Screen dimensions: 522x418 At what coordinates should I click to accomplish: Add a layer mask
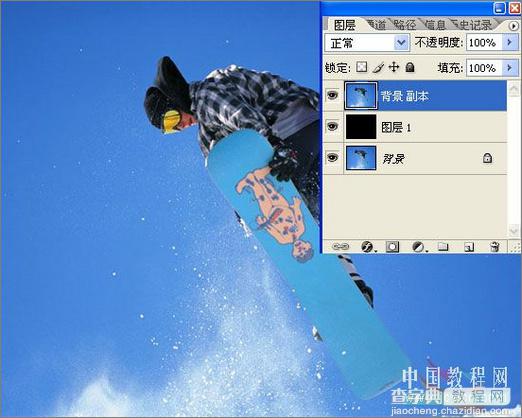coord(393,247)
